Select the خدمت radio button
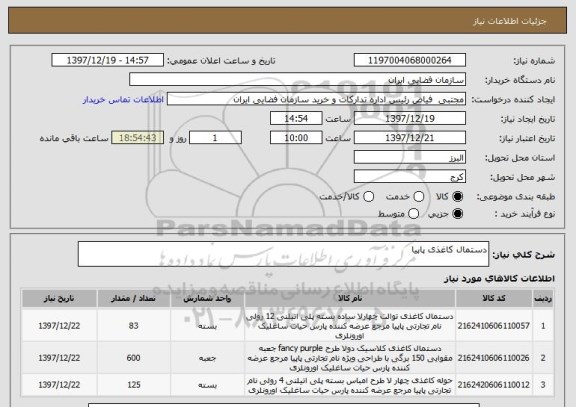576x407 pixels. [419, 197]
